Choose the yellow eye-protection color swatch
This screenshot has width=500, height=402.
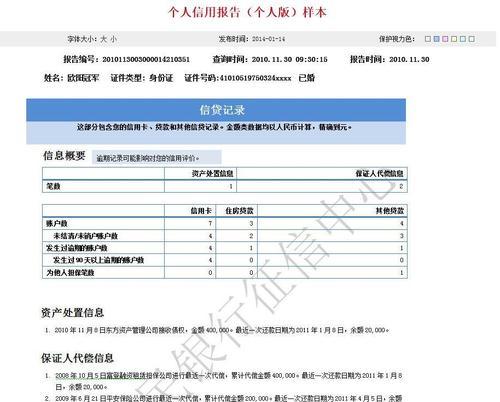(454, 39)
